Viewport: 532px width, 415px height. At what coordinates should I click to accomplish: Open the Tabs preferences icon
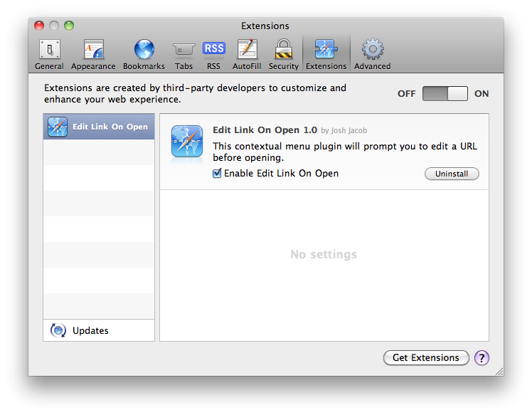point(184,50)
